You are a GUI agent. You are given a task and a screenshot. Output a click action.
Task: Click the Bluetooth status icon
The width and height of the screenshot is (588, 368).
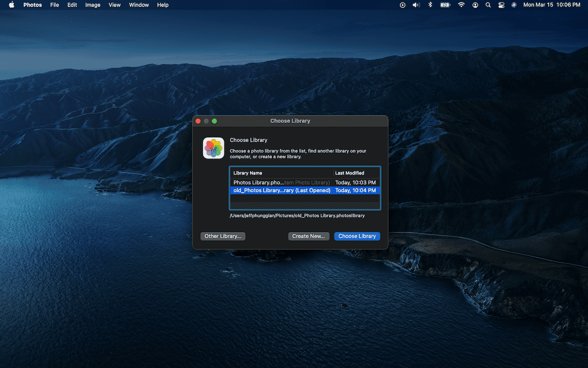(430, 5)
